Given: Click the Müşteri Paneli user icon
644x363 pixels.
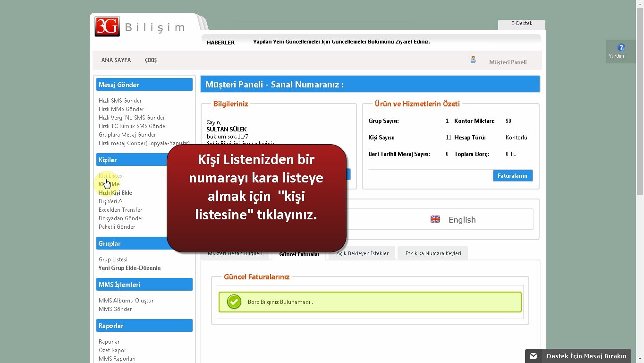Looking at the screenshot, I should coord(473,60).
